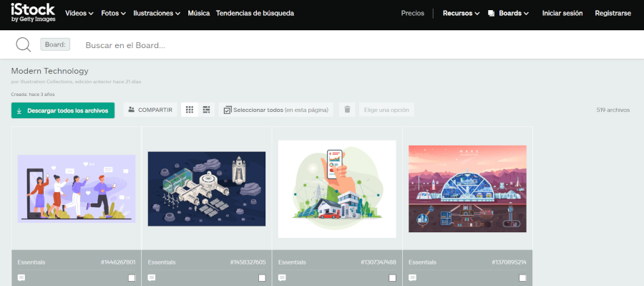This screenshot has width=644, height=286.
Task: Open the iStock home logo
Action: point(33,12)
